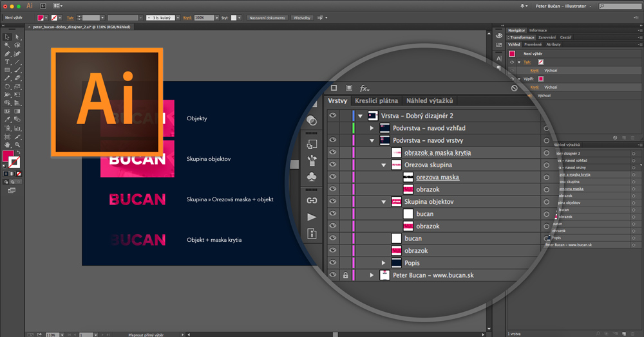The image size is (644, 337).
Task: Select the Rectangle tool
Action: click(x=7, y=70)
